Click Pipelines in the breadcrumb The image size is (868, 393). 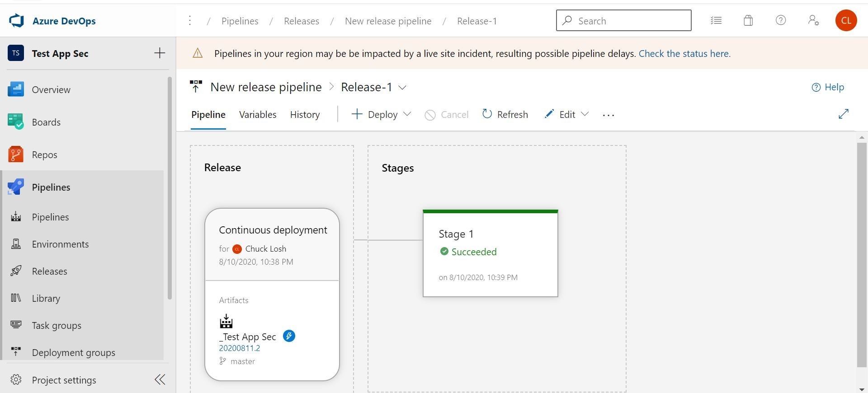click(240, 21)
